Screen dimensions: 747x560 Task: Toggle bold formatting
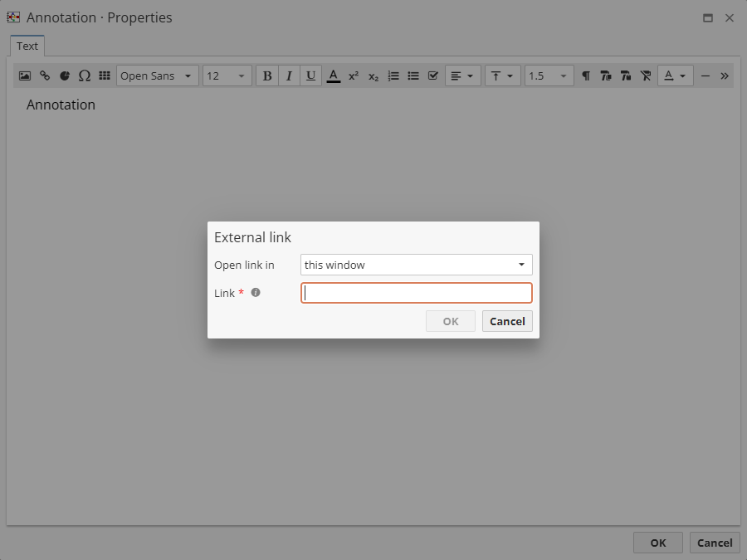(x=267, y=75)
